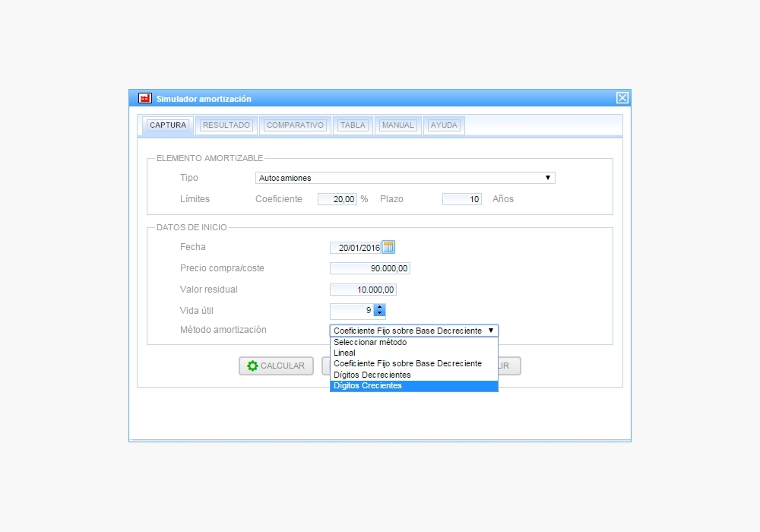Switch to the RESULTADO tab
Viewport: 760px width, 532px height.
coord(226,125)
